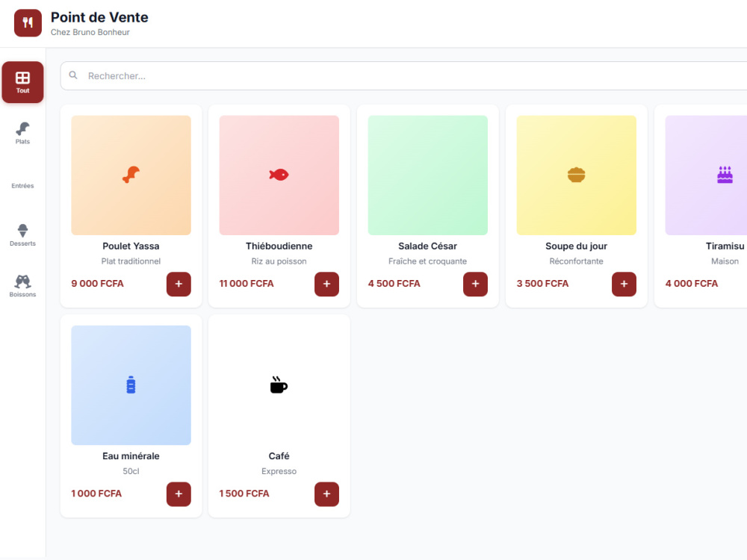Image resolution: width=747 pixels, height=560 pixels.
Task: Show the Desserts category
Action: click(x=22, y=235)
